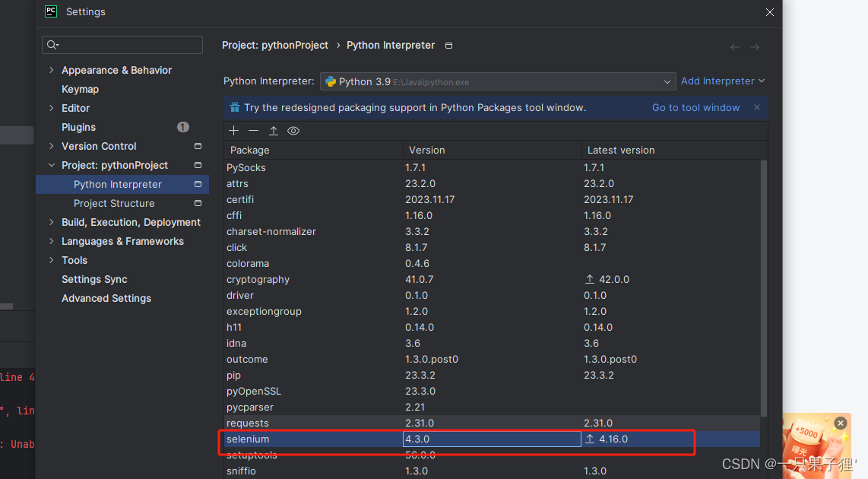The height and width of the screenshot is (479, 868).
Task: Select the click package row
Action: pyautogui.click(x=492, y=248)
